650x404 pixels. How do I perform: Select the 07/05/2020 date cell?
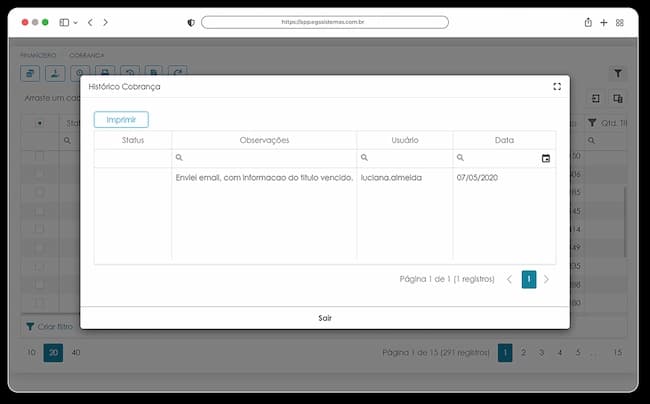coord(504,178)
